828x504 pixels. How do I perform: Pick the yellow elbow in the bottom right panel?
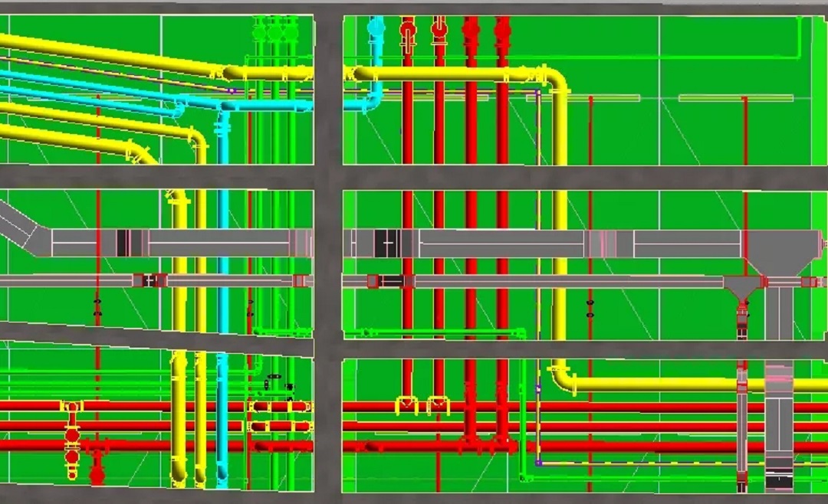[563, 379]
